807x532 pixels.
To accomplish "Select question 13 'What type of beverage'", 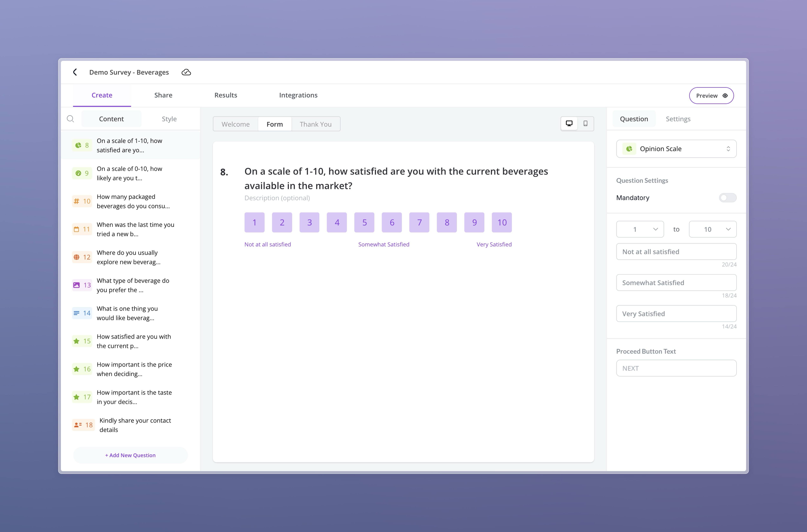I will coord(131,285).
